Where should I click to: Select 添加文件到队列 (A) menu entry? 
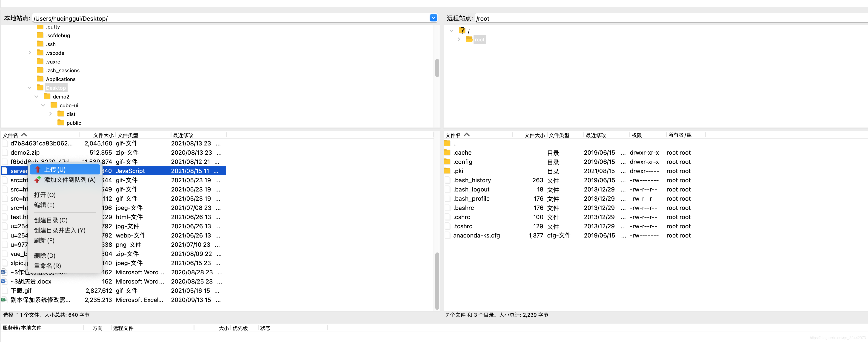click(x=65, y=180)
